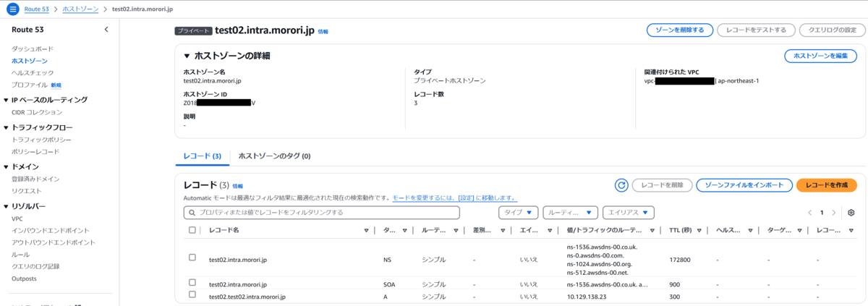Refresh the records list
This screenshot has height=306, width=868.
(x=621, y=185)
